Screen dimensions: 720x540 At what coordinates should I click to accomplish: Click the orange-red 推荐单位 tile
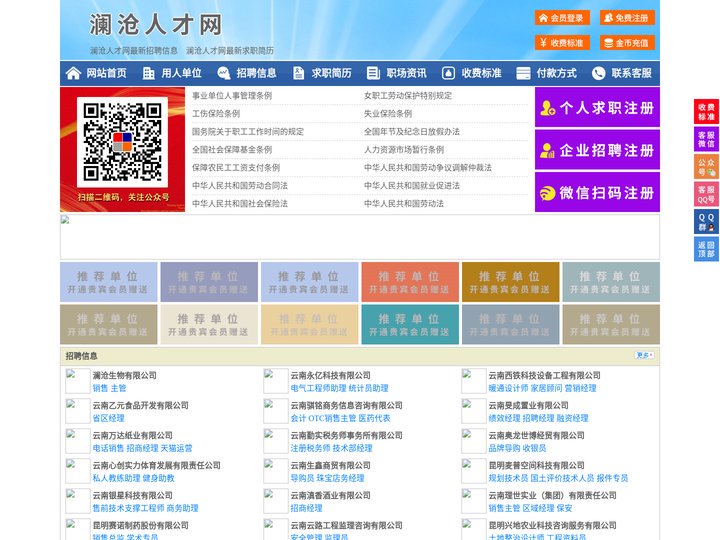point(410,282)
